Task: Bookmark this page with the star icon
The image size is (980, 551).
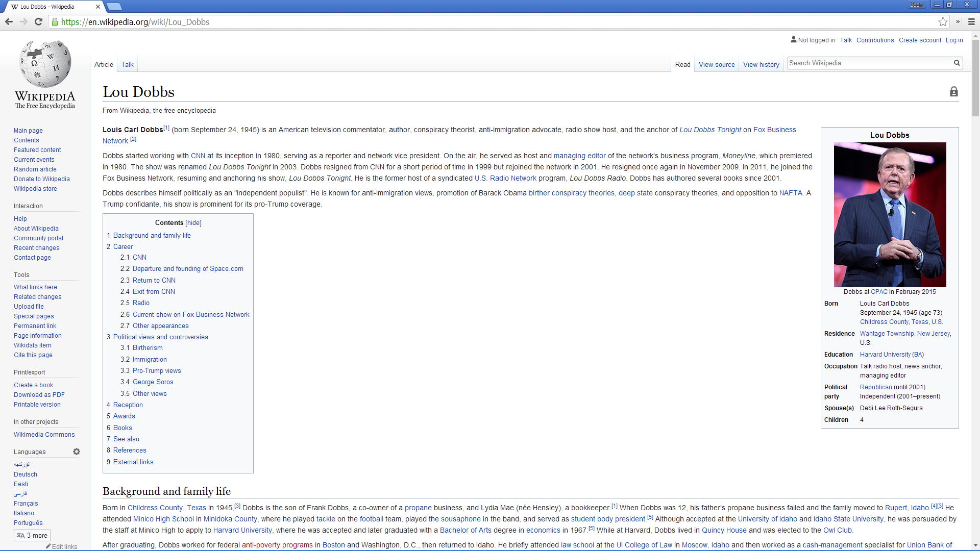Action: [x=943, y=22]
